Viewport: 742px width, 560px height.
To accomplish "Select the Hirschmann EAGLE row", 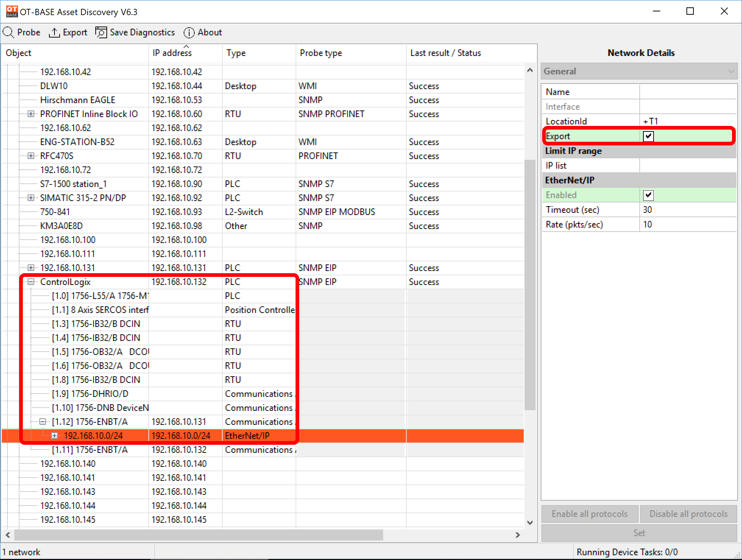I will 263,100.
